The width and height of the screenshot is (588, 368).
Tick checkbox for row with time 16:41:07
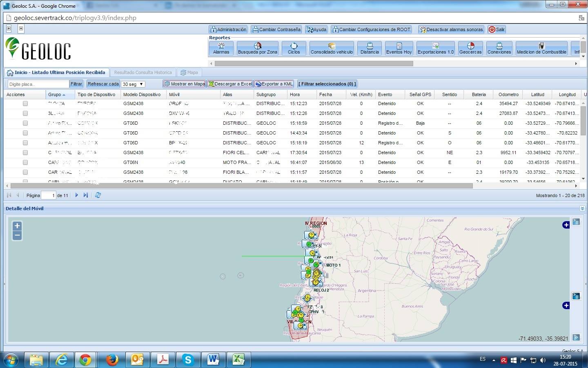pos(25,162)
